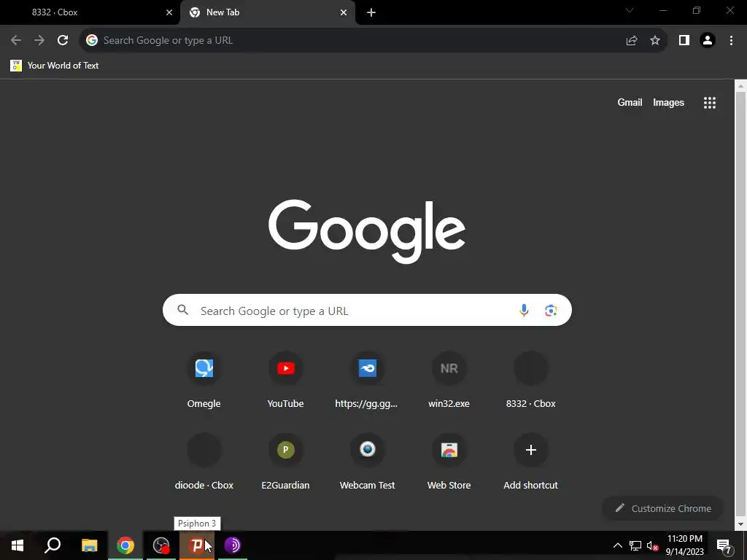Open the Chrome profile avatar menu

tap(708, 41)
